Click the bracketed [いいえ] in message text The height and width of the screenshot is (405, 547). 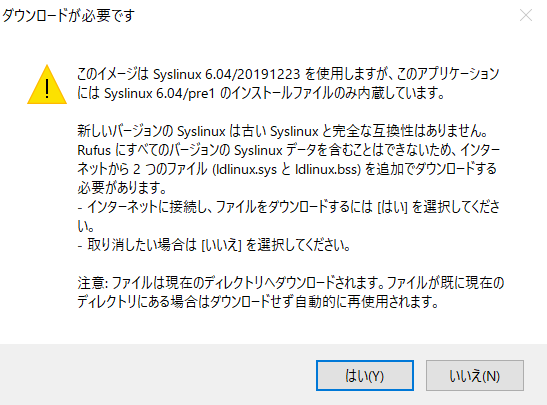tap(222, 245)
